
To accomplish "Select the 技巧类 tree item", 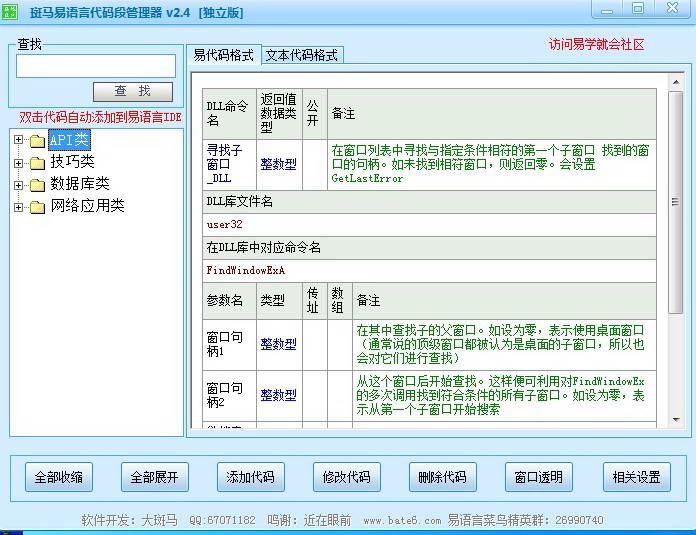I will 72,162.
